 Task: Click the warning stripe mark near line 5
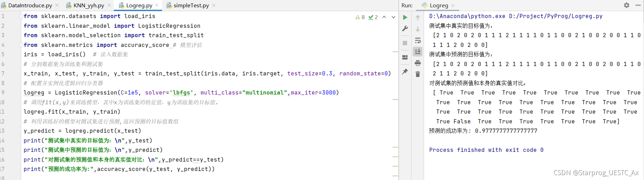pos(395,52)
